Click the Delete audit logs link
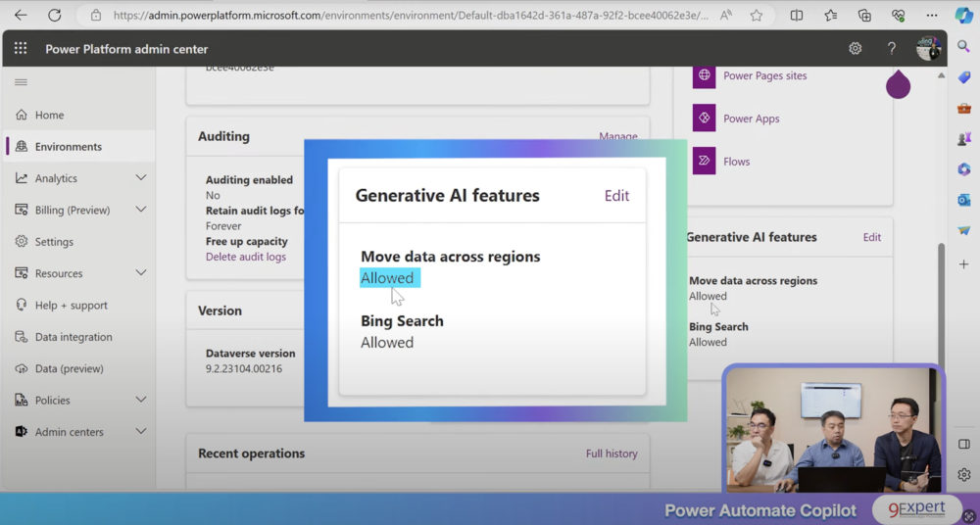 pyautogui.click(x=246, y=257)
